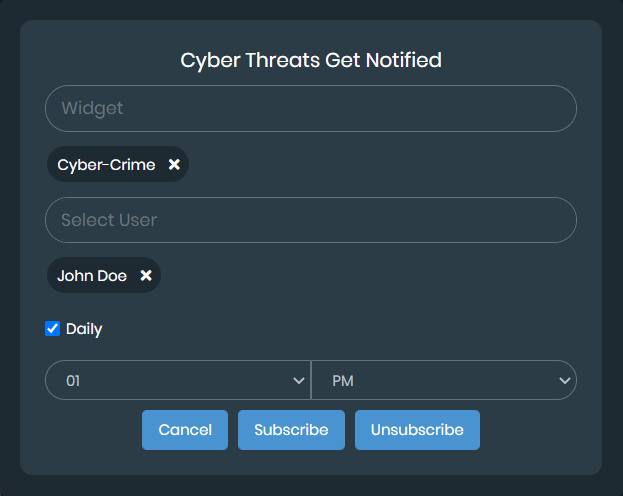
Task: Select the Cyber-Crime tag label
Action: [106, 165]
